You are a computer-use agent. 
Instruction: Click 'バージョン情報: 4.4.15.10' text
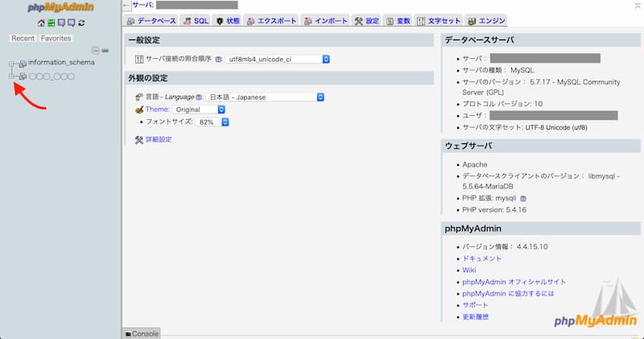point(505,247)
